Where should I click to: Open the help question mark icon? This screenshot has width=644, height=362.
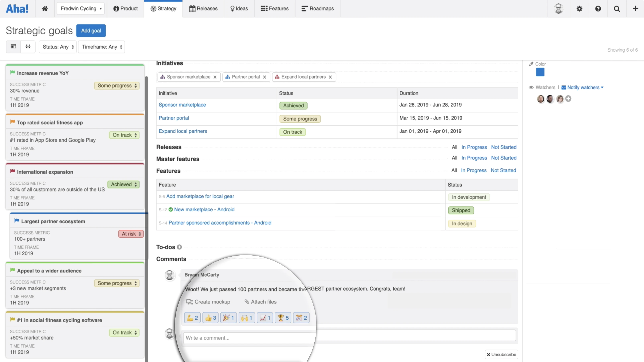tap(598, 8)
